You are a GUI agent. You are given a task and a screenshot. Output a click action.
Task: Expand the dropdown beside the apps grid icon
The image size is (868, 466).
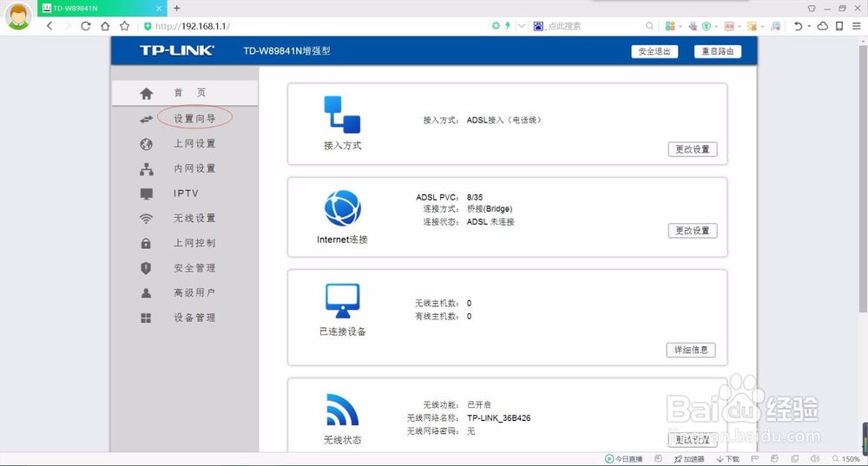coord(680,26)
